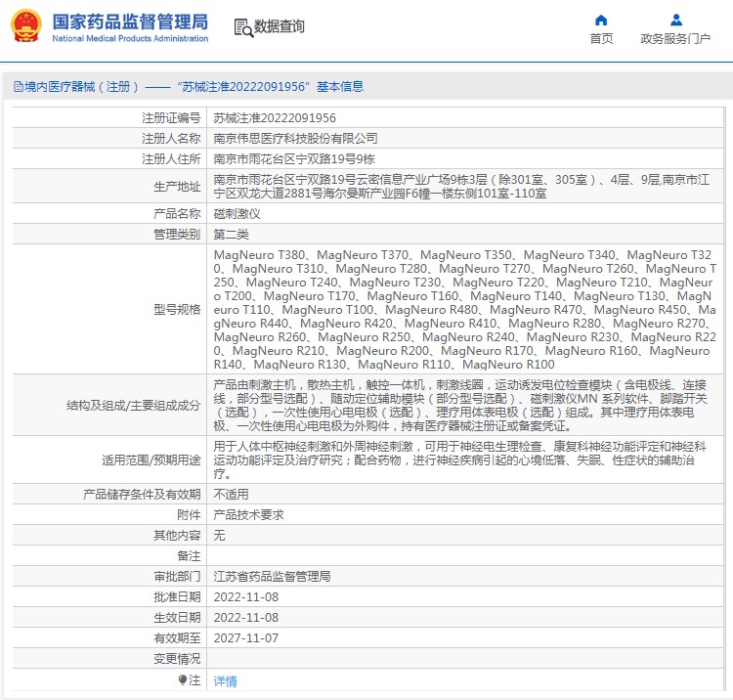Click the 生产地址 row label
This screenshot has width=733, height=700.
point(177,187)
